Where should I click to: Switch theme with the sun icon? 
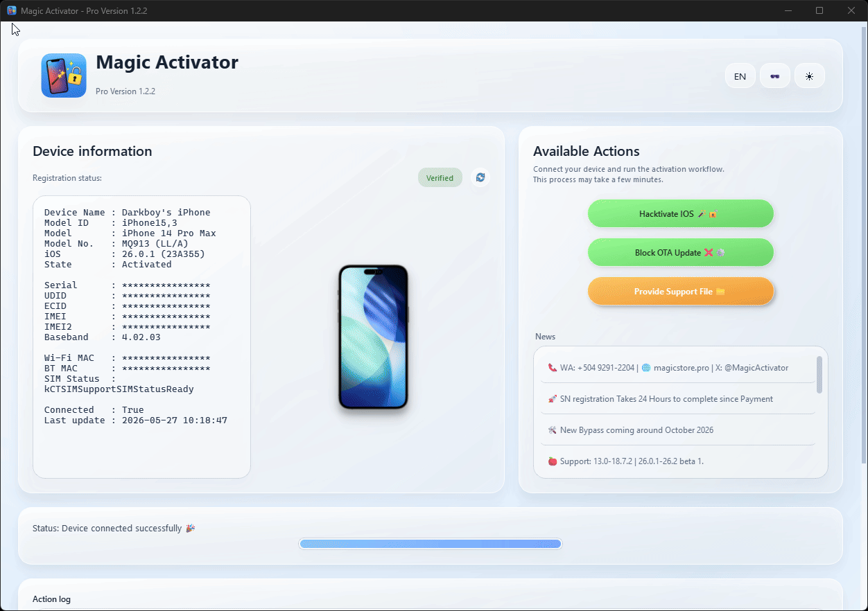(809, 76)
